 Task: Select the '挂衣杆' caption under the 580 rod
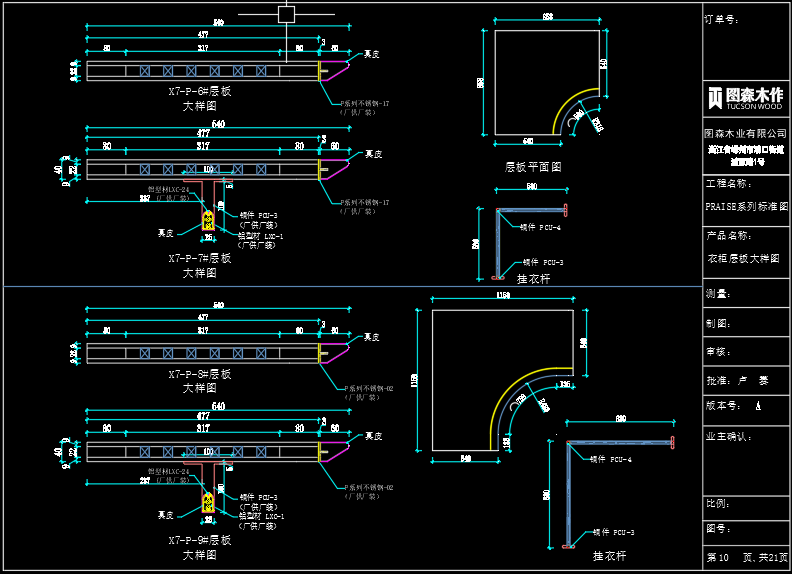533,279
